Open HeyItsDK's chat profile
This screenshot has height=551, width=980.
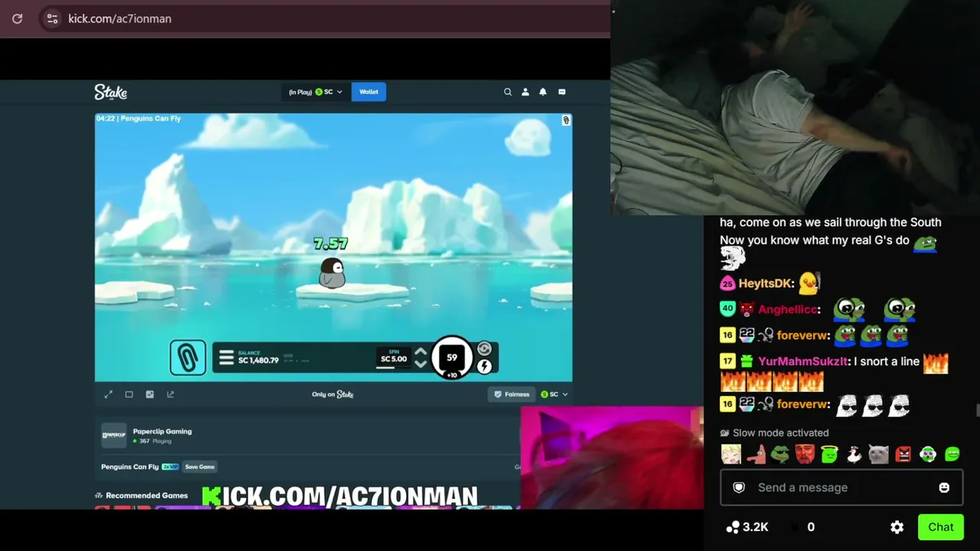click(x=766, y=283)
